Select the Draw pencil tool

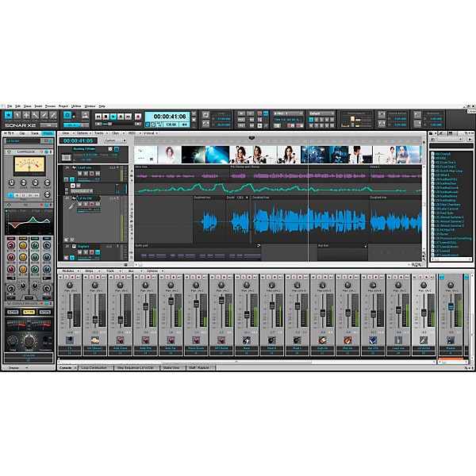point(44,115)
